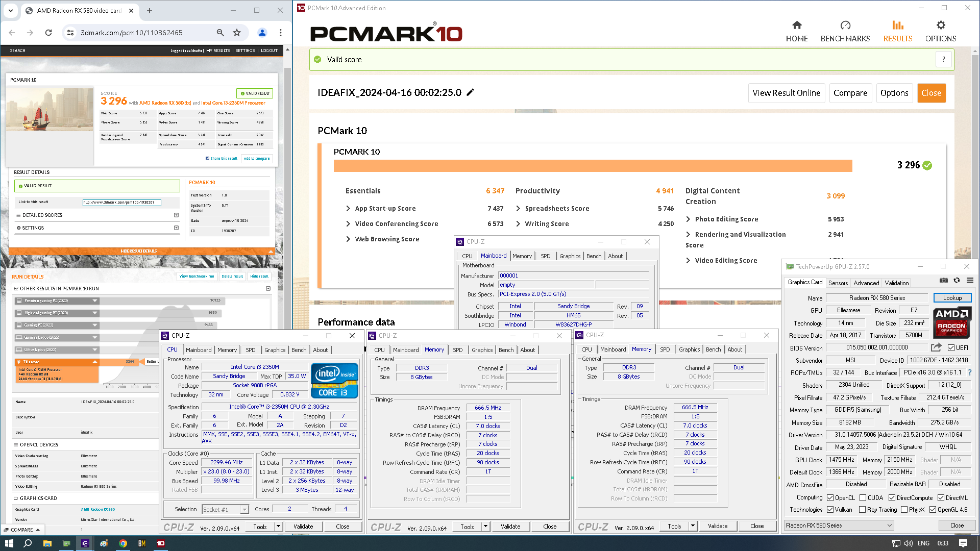Click the Intel Core i3 logo in CPU-Z

[334, 380]
